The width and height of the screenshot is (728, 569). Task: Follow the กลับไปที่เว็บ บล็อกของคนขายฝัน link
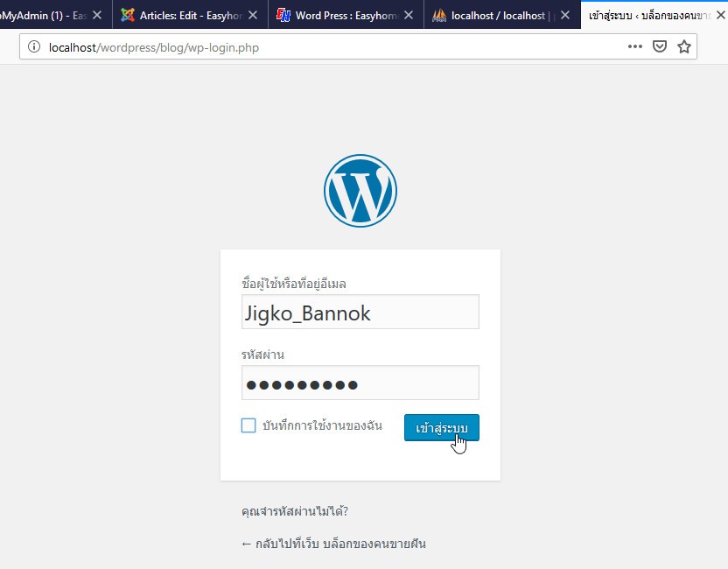pyautogui.click(x=335, y=543)
